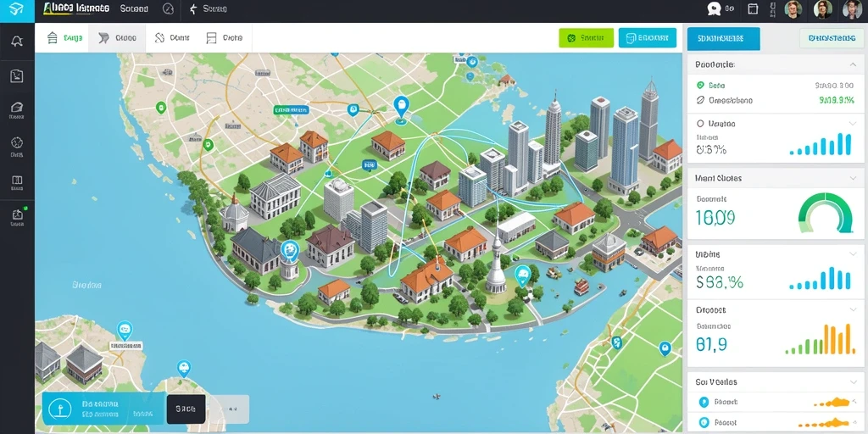Collapse the first panel section with up chevron
This screenshot has width=868, height=434.
click(853, 64)
